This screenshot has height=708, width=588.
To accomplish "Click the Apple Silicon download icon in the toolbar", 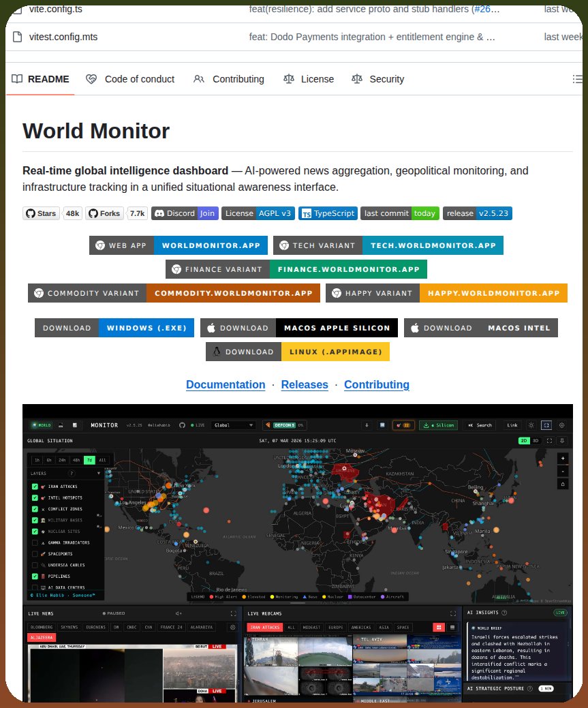I will (x=426, y=425).
